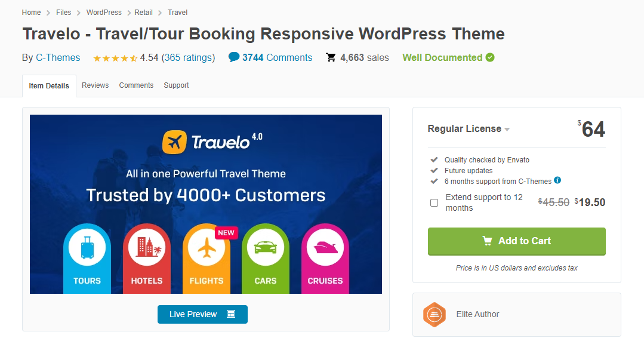Image resolution: width=644 pixels, height=338 pixels.
Task: Select the Comments tab
Action: tap(136, 85)
